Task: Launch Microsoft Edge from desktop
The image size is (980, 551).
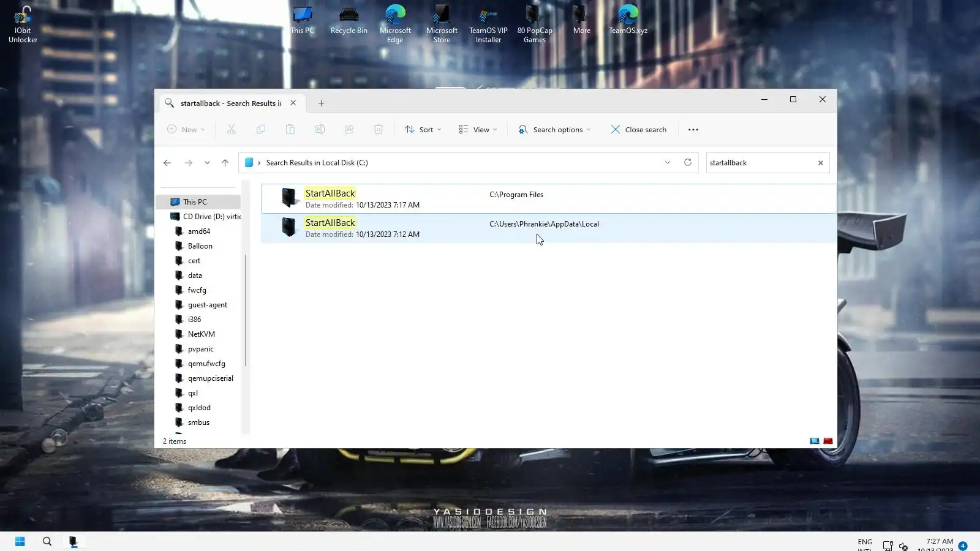Action: tap(395, 24)
